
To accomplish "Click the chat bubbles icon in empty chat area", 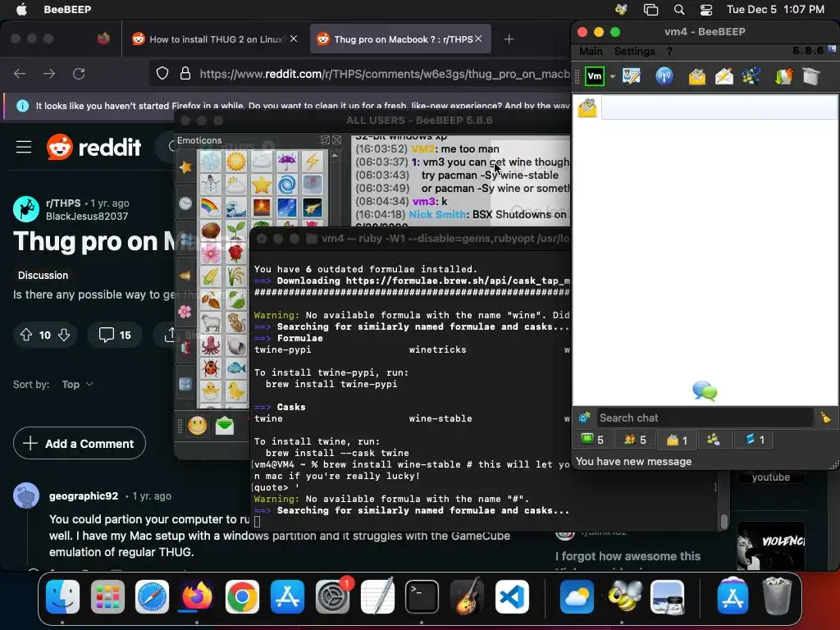I will coord(705,391).
